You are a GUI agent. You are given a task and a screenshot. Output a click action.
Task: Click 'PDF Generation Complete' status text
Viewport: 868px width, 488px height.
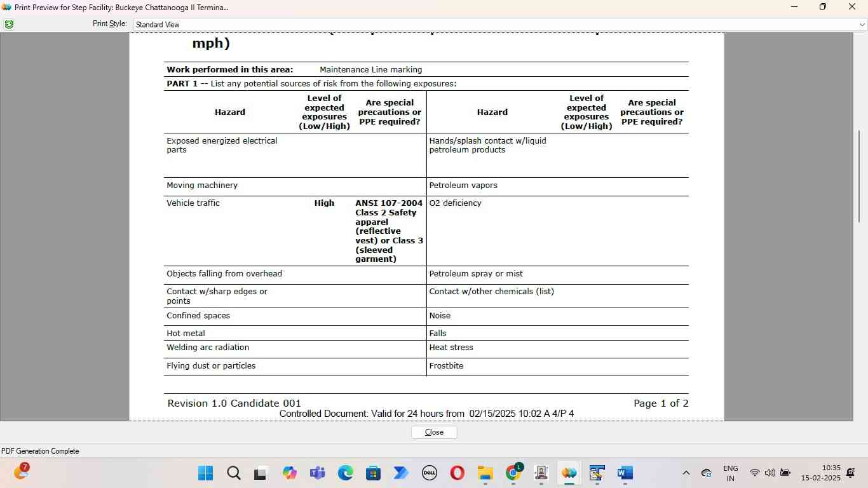click(40, 451)
